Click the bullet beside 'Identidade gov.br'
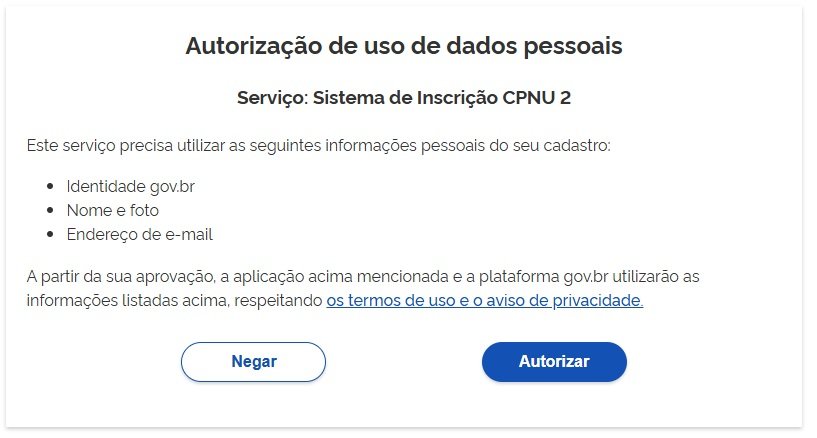Image resolution: width=817 pixels, height=438 pixels. pyautogui.click(x=50, y=186)
